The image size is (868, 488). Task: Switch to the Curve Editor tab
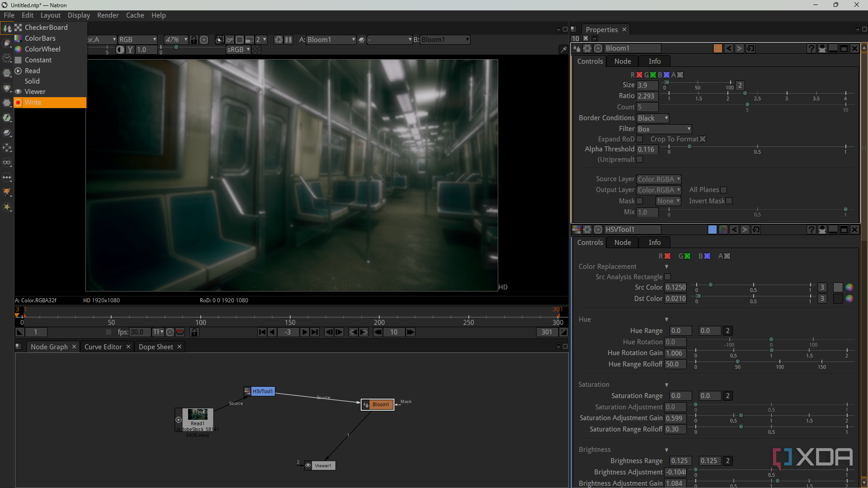[x=103, y=347]
